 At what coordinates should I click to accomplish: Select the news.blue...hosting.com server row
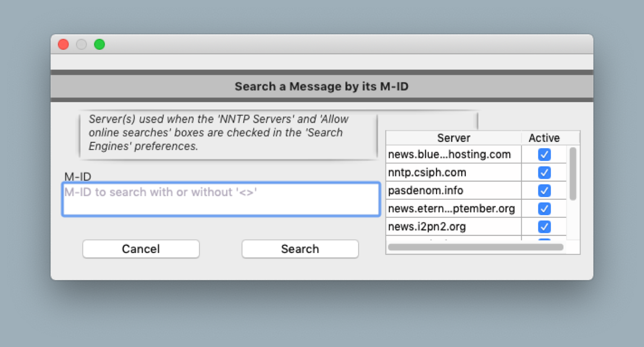coord(449,154)
